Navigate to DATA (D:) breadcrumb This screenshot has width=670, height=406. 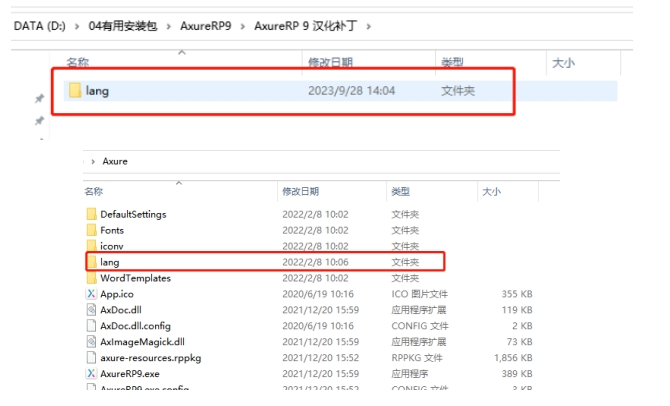[38, 25]
